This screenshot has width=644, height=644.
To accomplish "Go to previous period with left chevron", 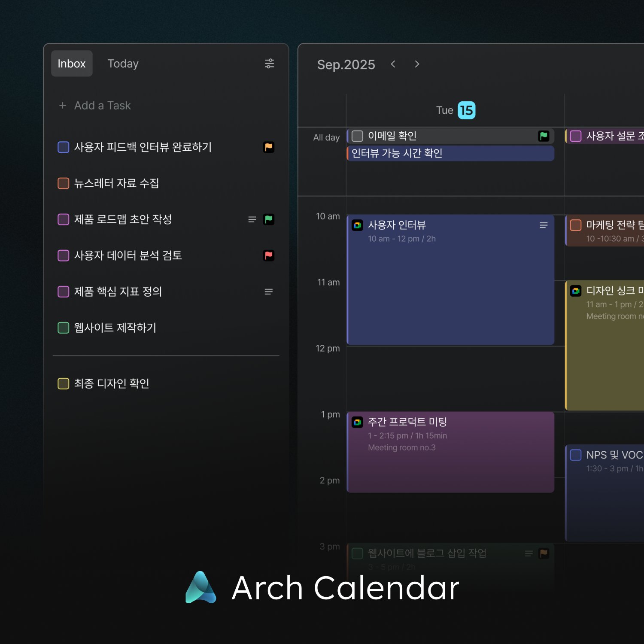I will [x=393, y=64].
